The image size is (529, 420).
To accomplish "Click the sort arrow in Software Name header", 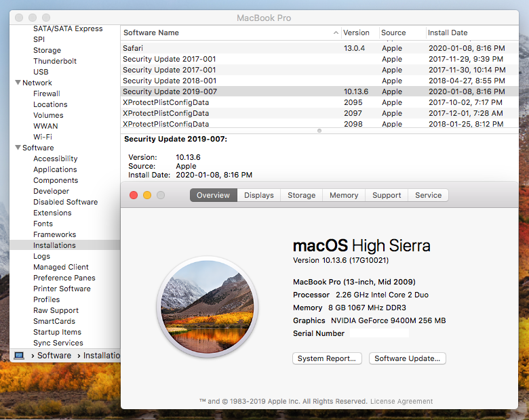I will [336, 33].
